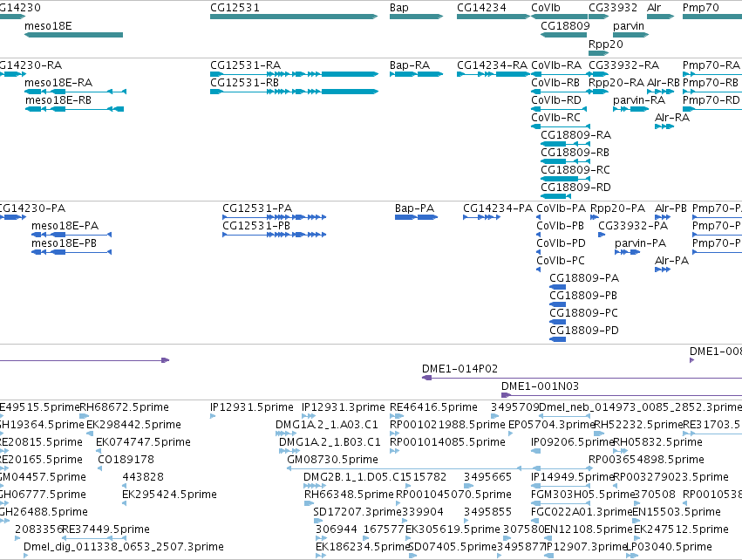Click EST RH66348.5prime label
Viewport: 742px width, 560px height.
point(349,495)
